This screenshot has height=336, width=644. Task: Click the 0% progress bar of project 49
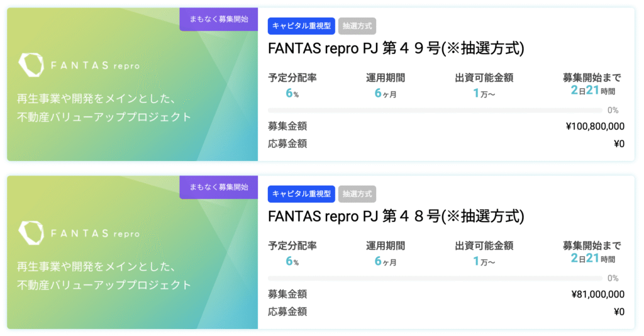click(x=435, y=111)
